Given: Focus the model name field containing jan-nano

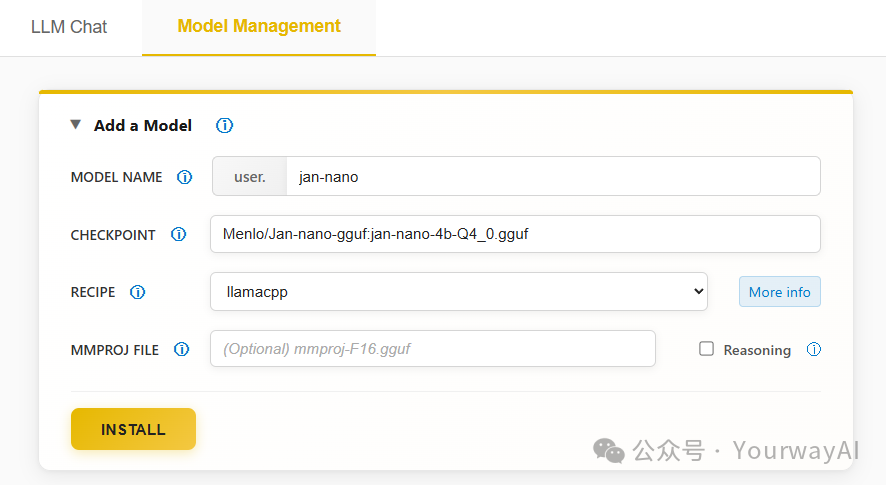Looking at the screenshot, I should click(x=553, y=176).
